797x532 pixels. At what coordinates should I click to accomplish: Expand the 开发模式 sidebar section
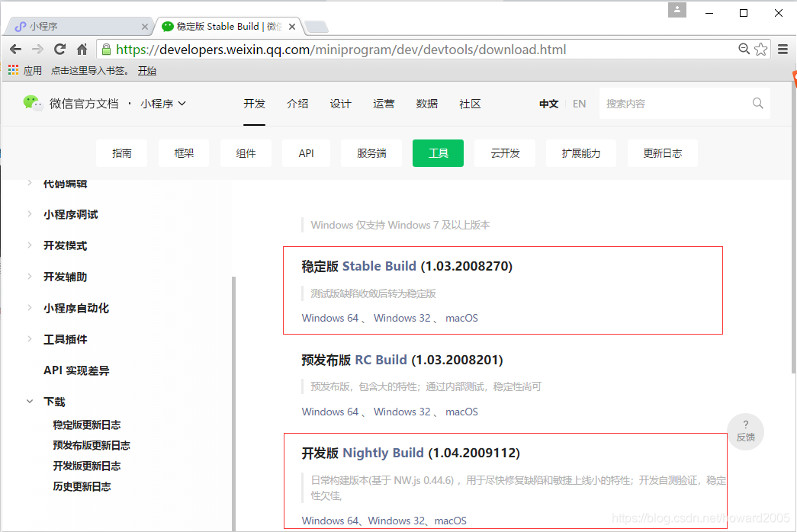point(30,245)
